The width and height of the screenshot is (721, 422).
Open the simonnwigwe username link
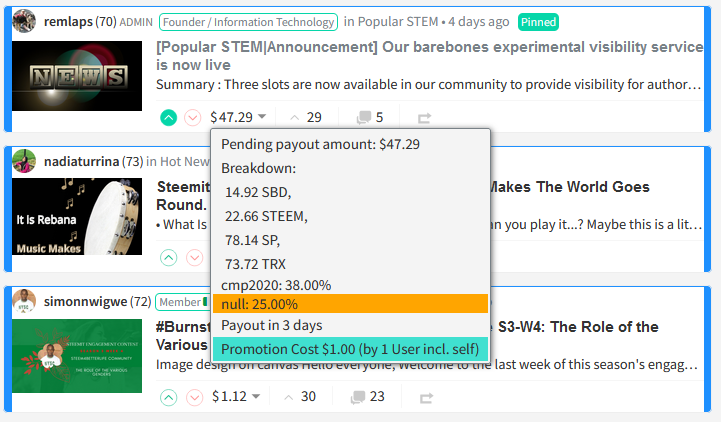tap(85, 301)
